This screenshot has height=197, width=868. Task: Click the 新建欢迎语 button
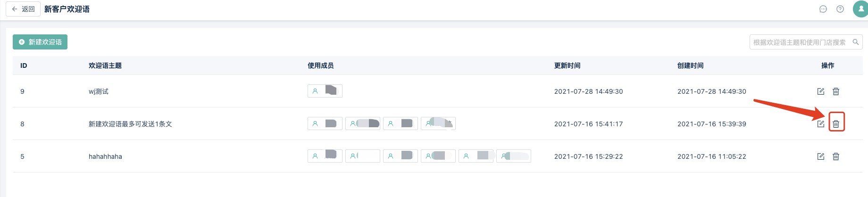pyautogui.click(x=40, y=42)
